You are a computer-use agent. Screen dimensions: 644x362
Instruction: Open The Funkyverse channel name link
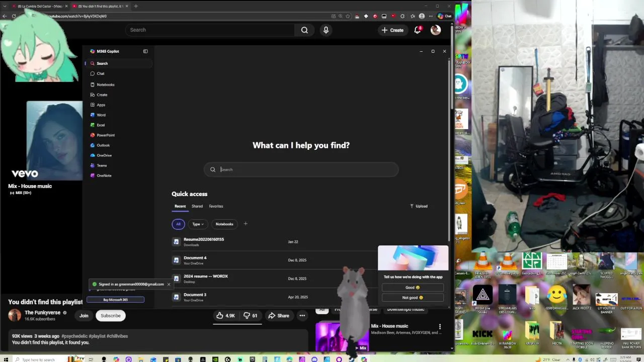pos(42,312)
